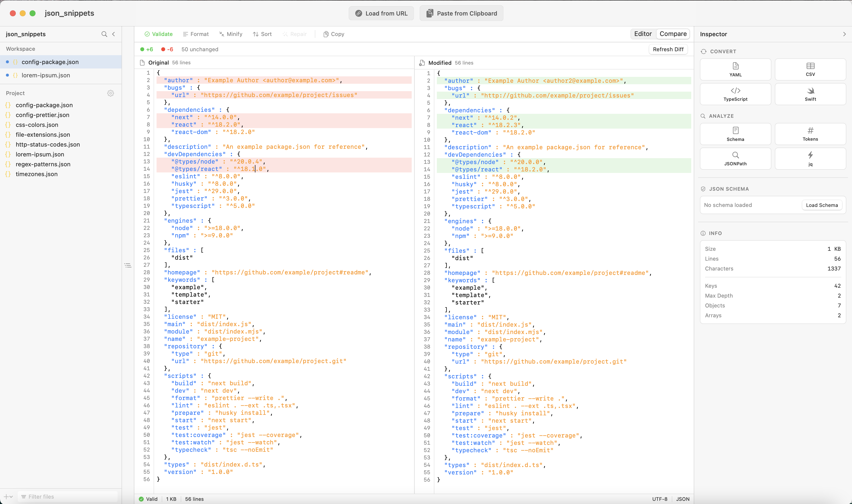Switch to Editor mode
This screenshot has width=852, height=504.
pyautogui.click(x=642, y=34)
